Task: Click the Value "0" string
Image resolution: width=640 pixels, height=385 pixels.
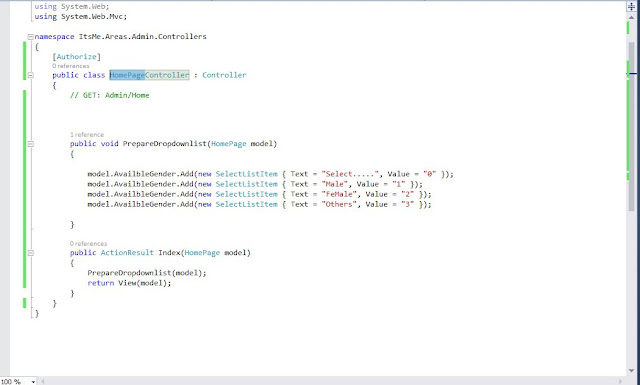Action: (429, 174)
